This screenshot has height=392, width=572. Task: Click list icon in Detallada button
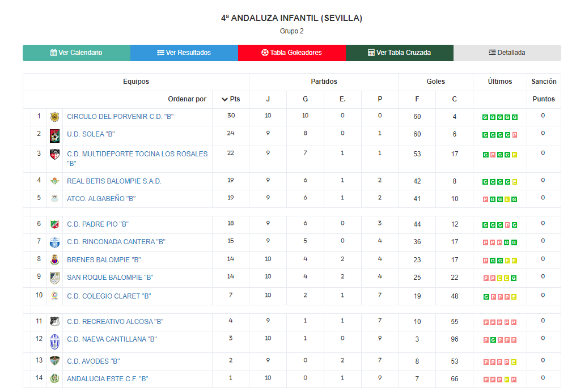pos(492,53)
